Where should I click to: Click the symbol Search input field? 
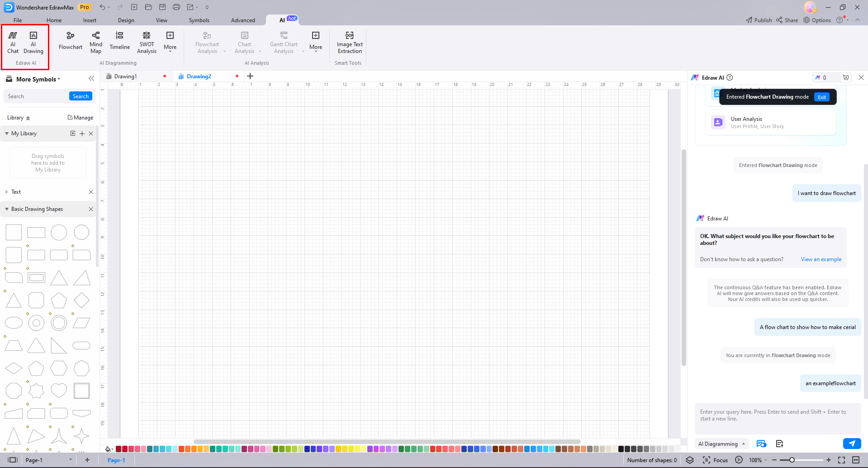click(37, 96)
